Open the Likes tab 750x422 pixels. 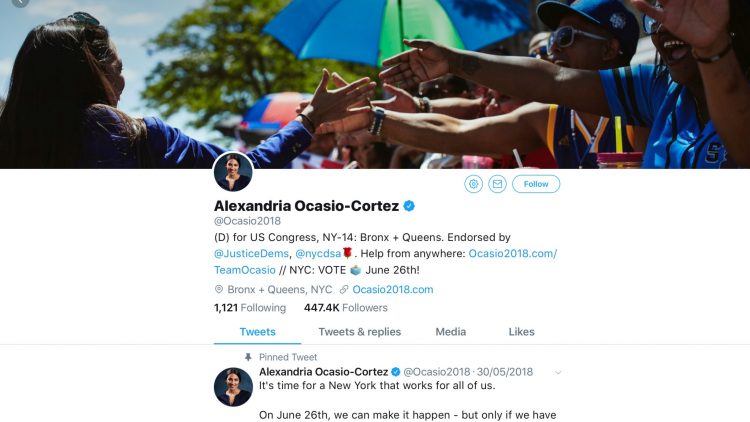(x=521, y=332)
